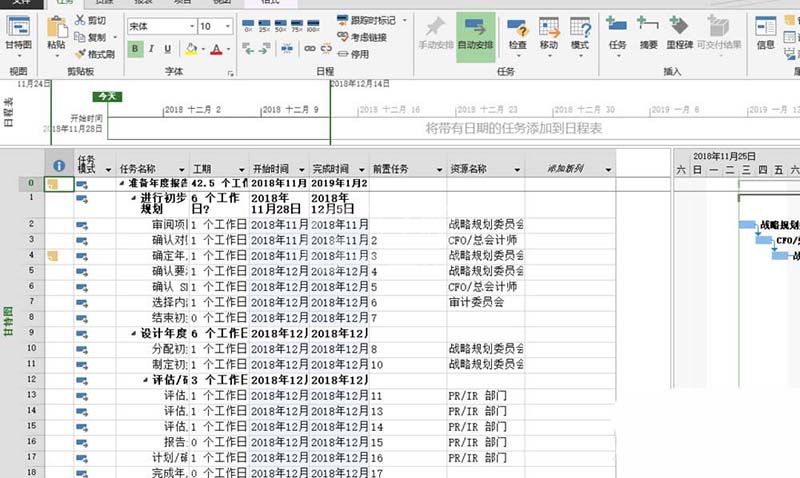Click the note icon in row 4
This screenshot has height=478, width=800.
(x=53, y=256)
